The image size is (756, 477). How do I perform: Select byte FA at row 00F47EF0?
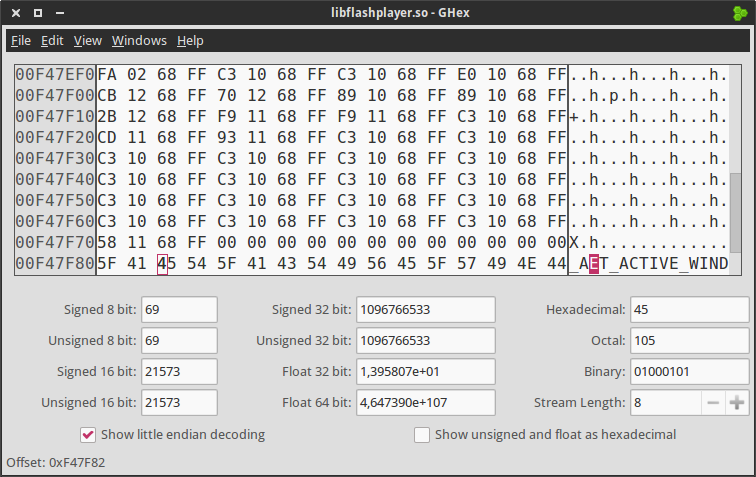[x=107, y=75]
